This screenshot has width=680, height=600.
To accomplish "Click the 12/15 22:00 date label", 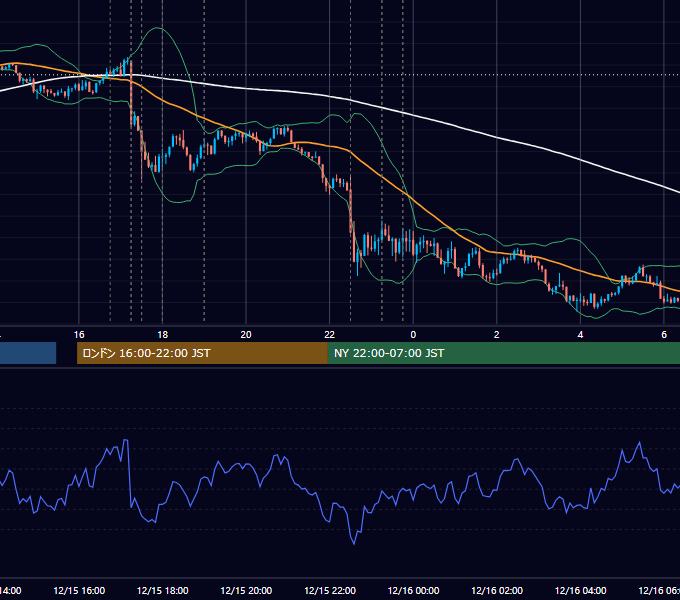I will [330, 590].
